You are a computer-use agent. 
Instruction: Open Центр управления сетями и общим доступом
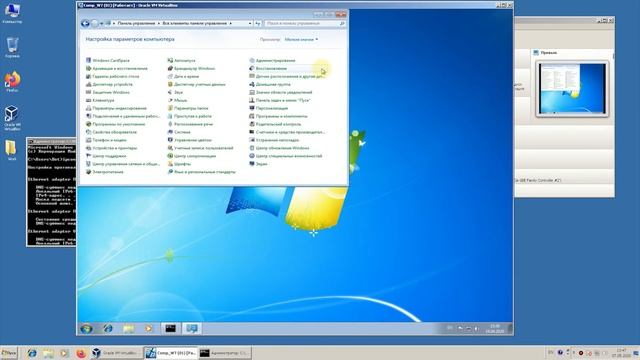(x=123, y=164)
